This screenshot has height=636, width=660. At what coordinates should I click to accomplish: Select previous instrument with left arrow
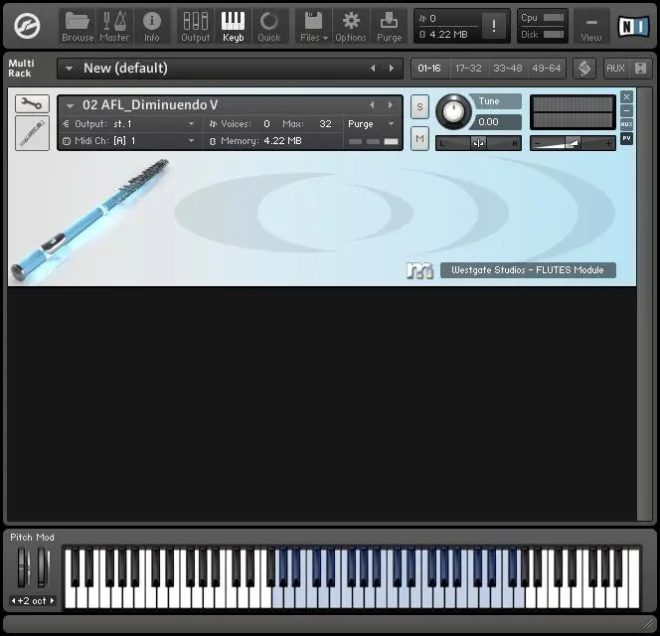(x=372, y=105)
